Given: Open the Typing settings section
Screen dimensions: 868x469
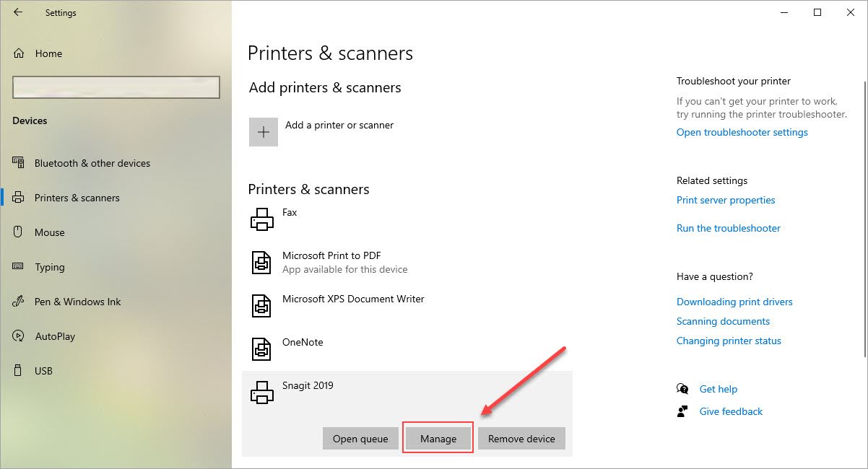Looking at the screenshot, I should pos(49,267).
